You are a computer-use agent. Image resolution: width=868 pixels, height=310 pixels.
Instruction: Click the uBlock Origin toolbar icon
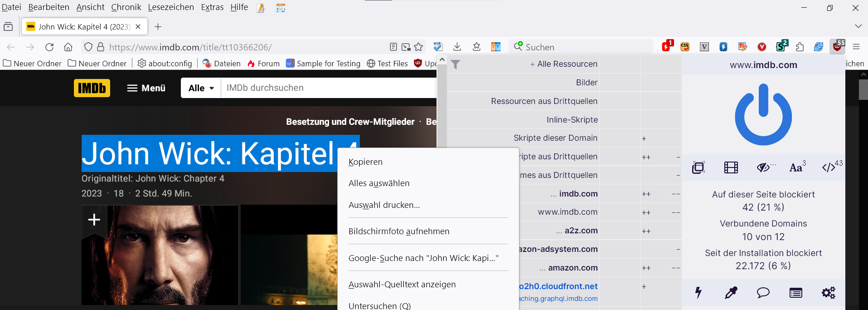pos(837,47)
